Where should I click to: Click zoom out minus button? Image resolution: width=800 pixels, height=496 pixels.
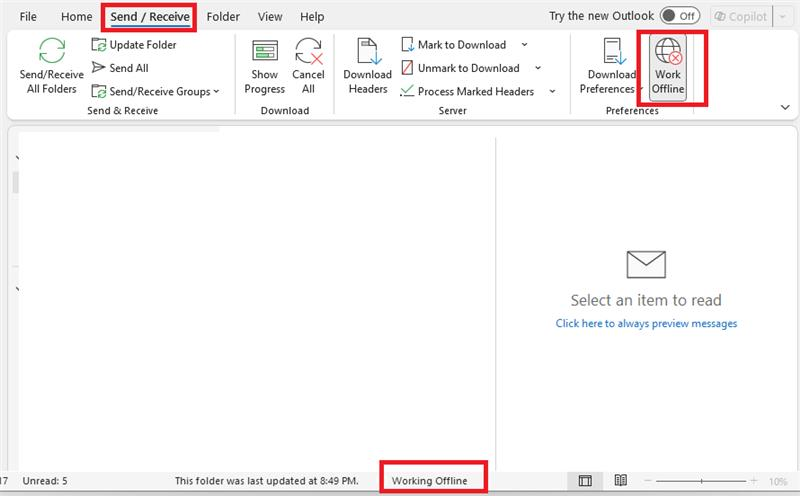(x=648, y=481)
